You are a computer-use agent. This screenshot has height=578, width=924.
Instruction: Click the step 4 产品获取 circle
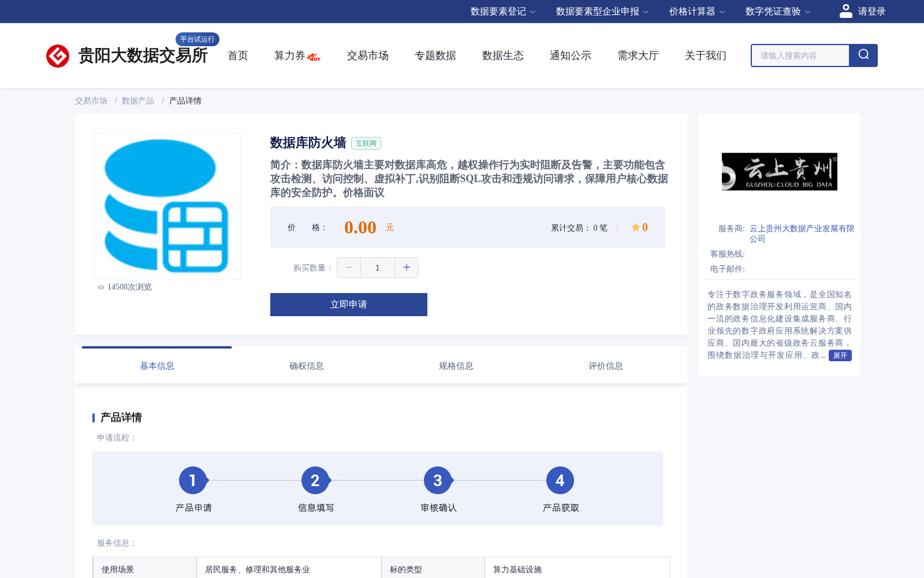click(x=560, y=480)
